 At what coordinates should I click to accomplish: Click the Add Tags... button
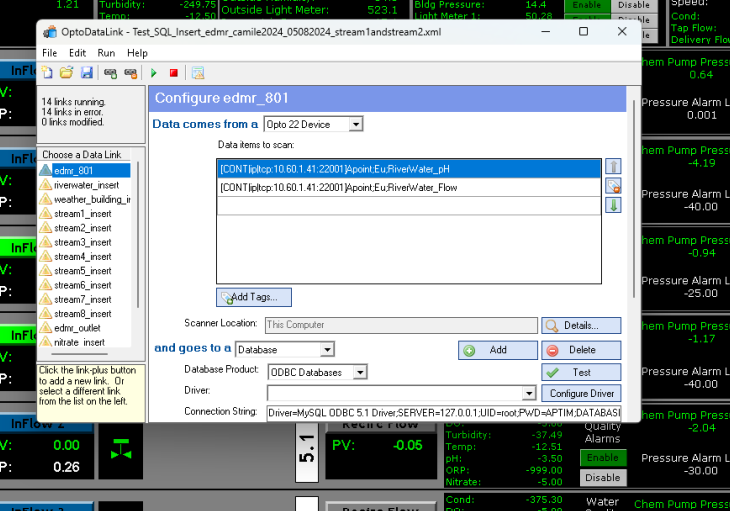point(254,297)
